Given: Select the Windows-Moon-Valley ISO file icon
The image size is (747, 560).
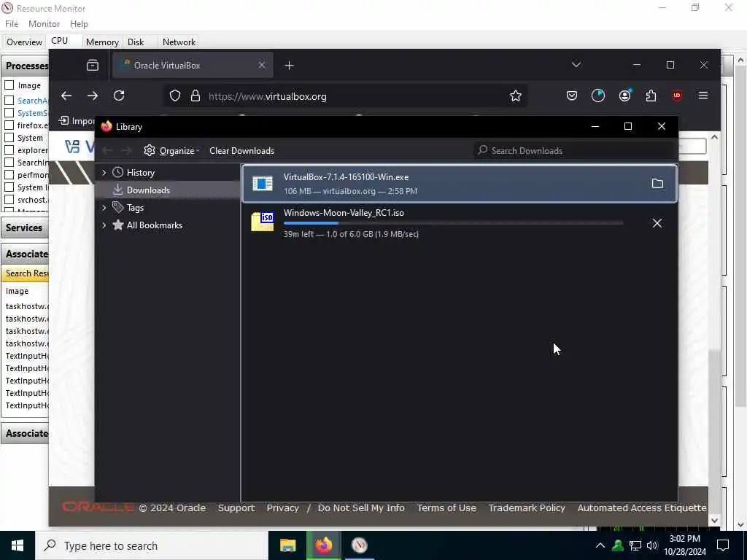Looking at the screenshot, I should 263,222.
